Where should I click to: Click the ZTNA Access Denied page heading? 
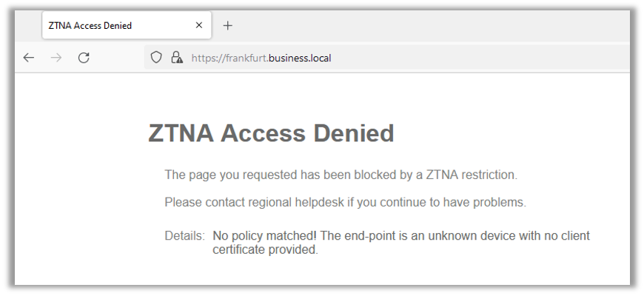[x=271, y=134]
